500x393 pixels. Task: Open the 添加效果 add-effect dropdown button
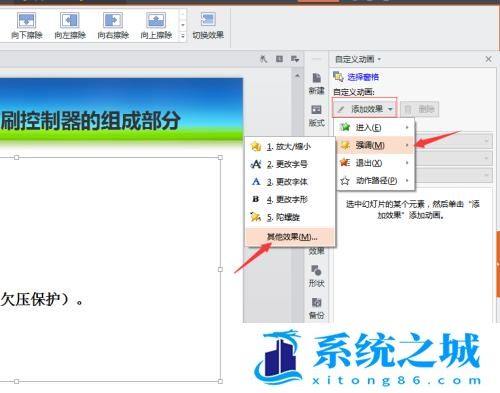click(365, 109)
